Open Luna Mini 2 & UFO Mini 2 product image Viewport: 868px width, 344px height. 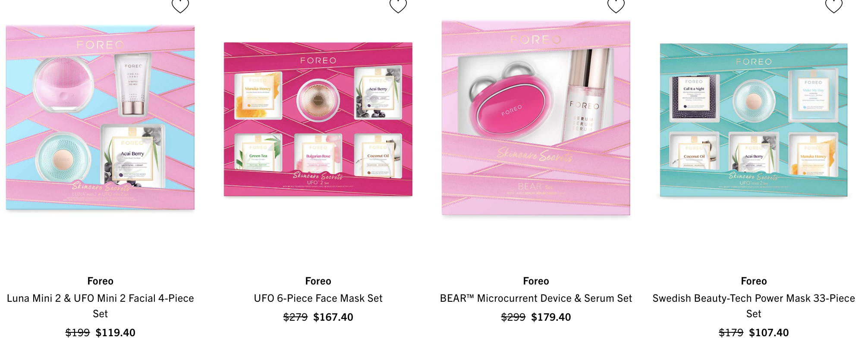(x=100, y=118)
